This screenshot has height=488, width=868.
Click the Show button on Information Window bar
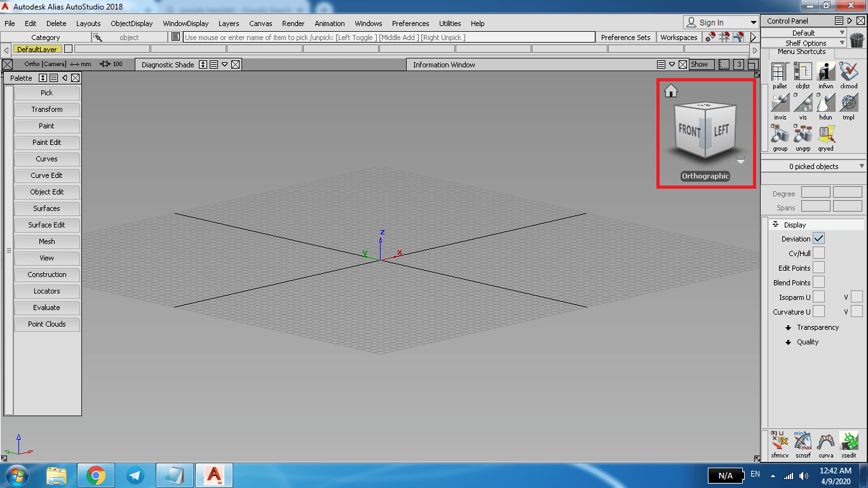click(702, 64)
